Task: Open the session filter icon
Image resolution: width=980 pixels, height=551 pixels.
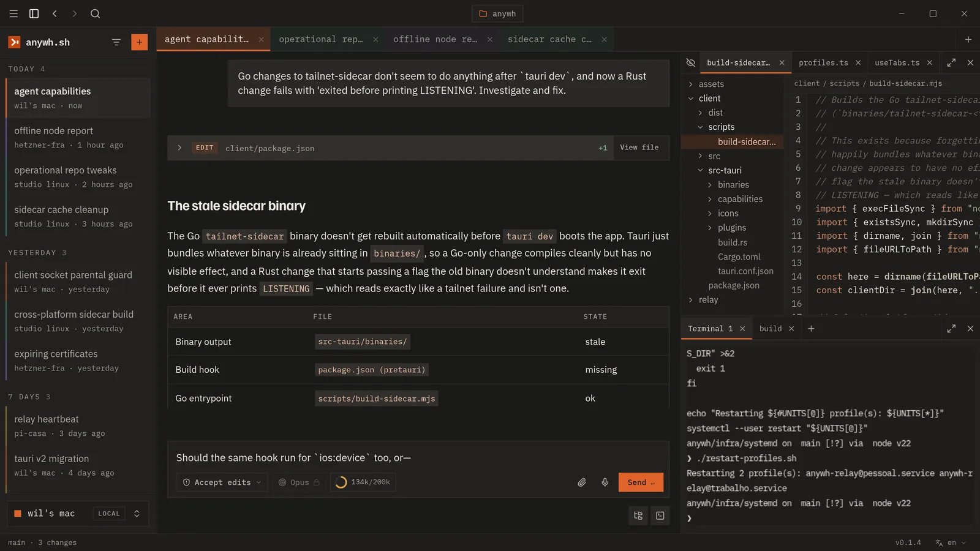Action: pos(116,42)
